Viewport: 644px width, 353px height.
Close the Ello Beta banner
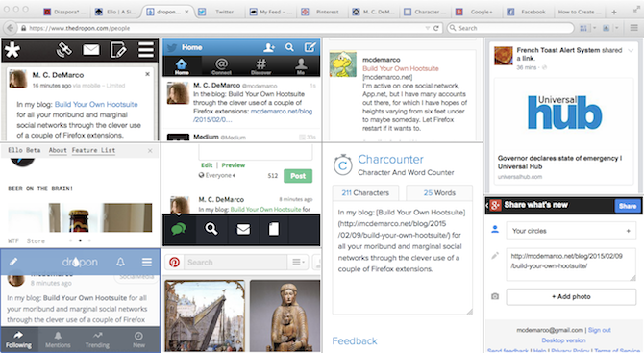pos(150,151)
